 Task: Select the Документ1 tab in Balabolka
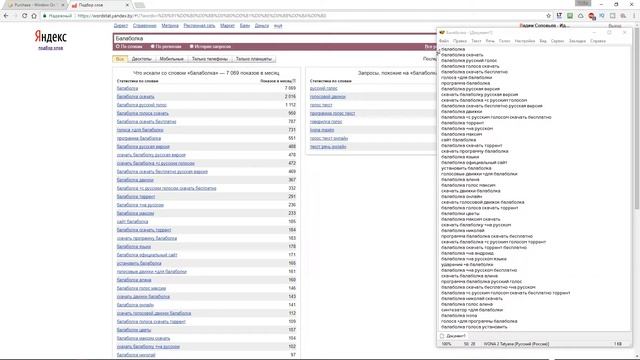[x=453, y=336]
